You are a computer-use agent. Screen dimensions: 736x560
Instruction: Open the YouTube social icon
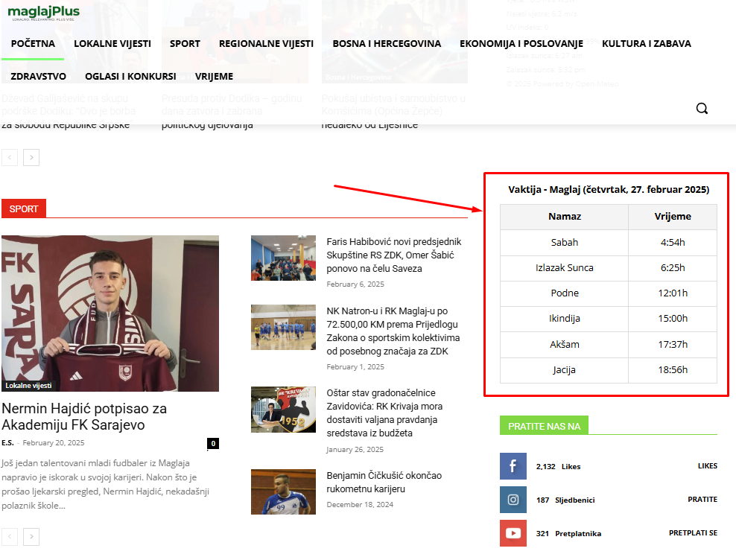tap(513, 533)
